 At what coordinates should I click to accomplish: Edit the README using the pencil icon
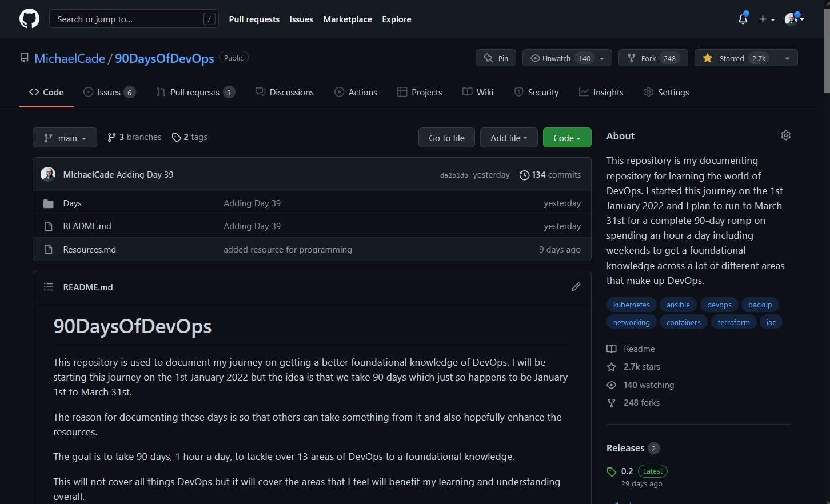coord(576,286)
